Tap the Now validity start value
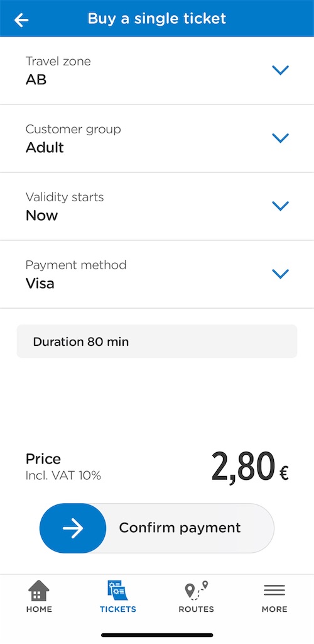 pos(42,216)
